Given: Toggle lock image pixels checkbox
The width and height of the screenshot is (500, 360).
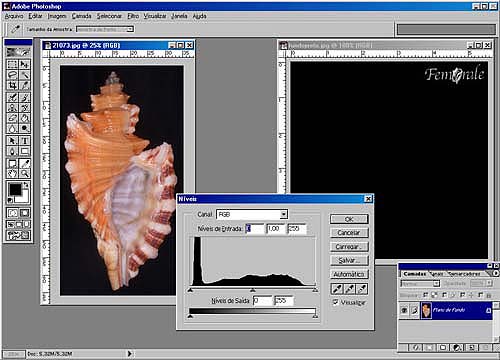Looking at the screenshot, I should 444,295.
